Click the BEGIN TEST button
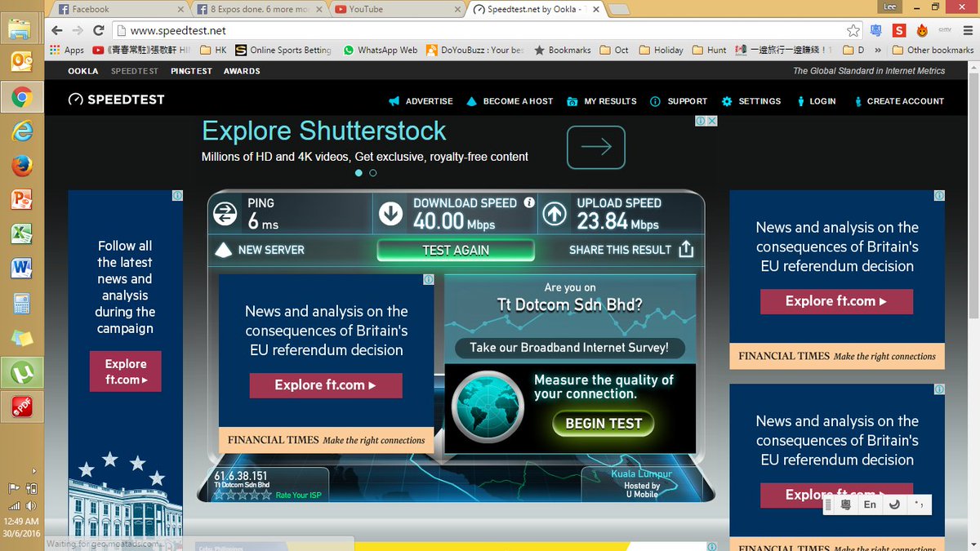Screen dimensions: 980x551 pyautogui.click(x=604, y=424)
